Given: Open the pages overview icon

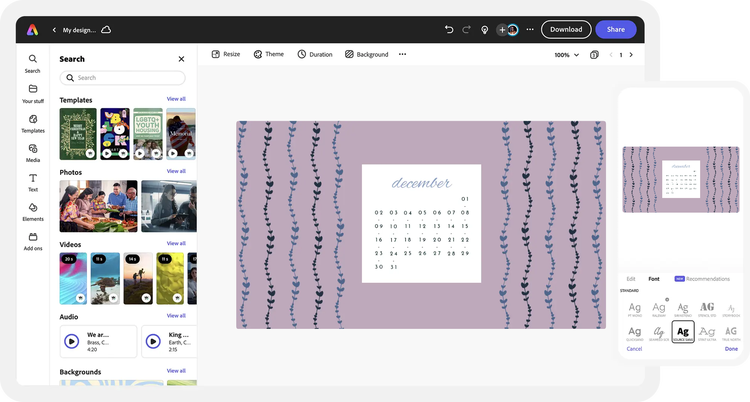Looking at the screenshot, I should click(594, 55).
